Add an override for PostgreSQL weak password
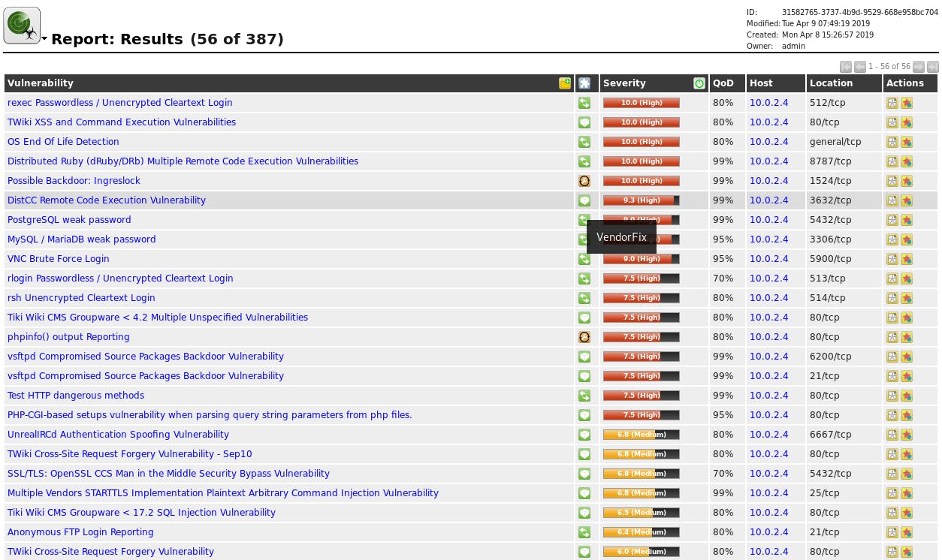942x560 pixels. 907,220
